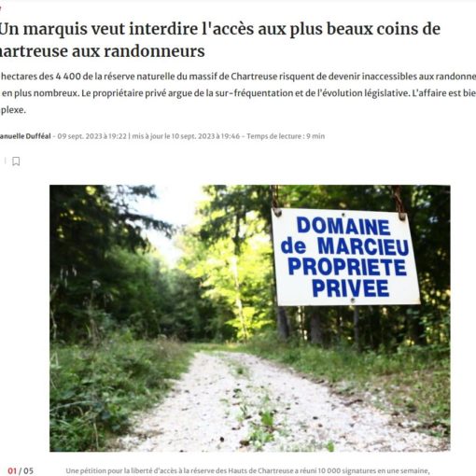Click the intro paragraph about Chartreuse reserve
The width and height of the screenshot is (476, 476).
[238, 93]
